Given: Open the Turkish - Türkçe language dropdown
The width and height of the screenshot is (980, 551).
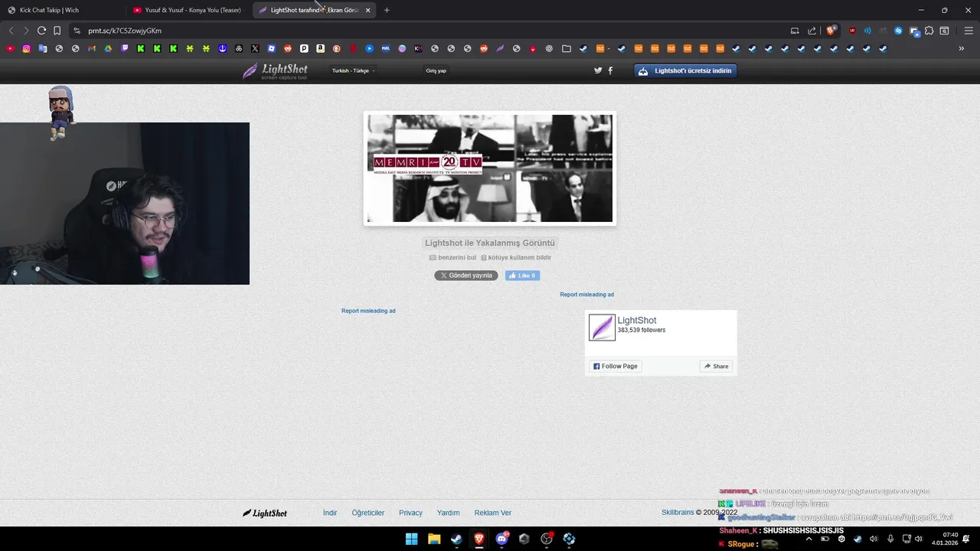Looking at the screenshot, I should click(x=353, y=70).
